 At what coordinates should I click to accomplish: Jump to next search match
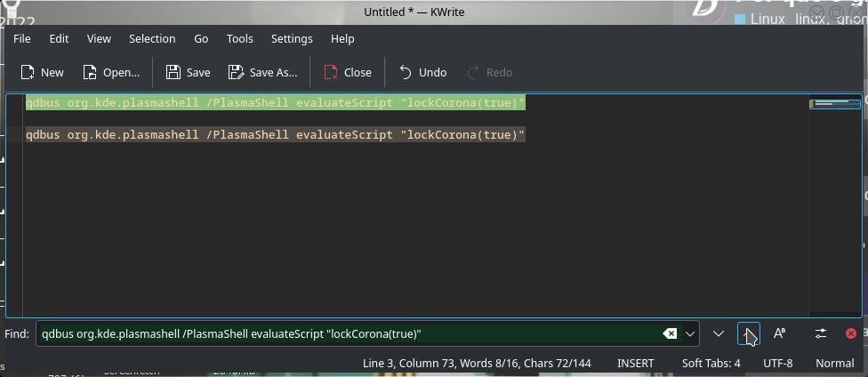pos(719,333)
